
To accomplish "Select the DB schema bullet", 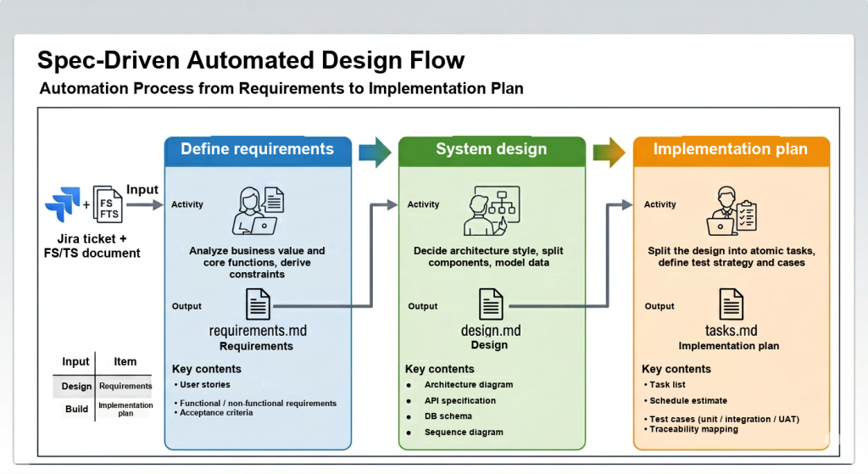I will (439, 415).
